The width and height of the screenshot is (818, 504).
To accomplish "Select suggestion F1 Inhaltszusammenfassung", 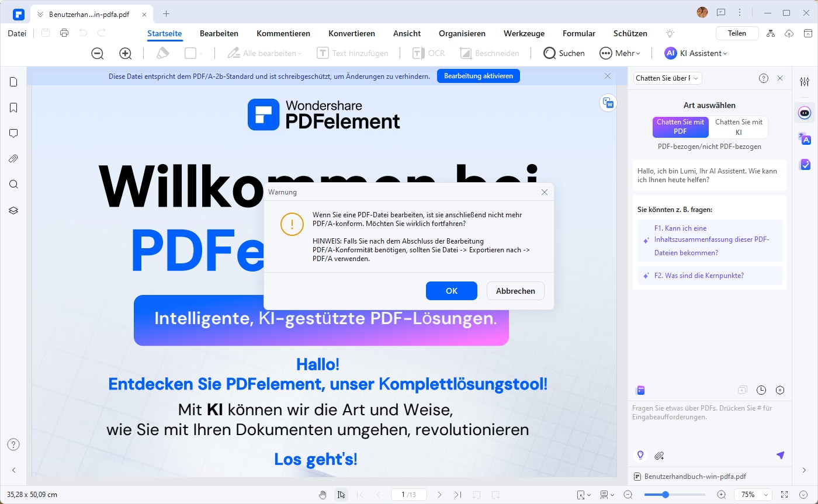I will click(710, 241).
